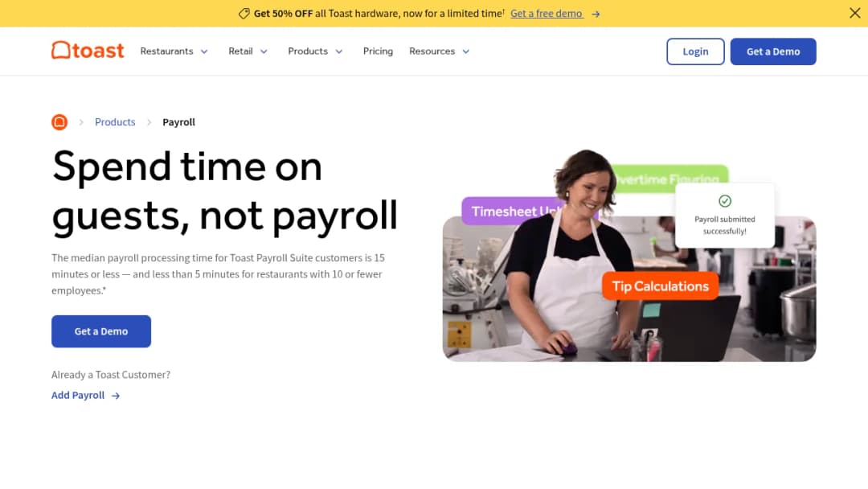The height and width of the screenshot is (489, 868).
Task: Click the 'Already a Toast Customer?' text
Action: click(x=111, y=375)
